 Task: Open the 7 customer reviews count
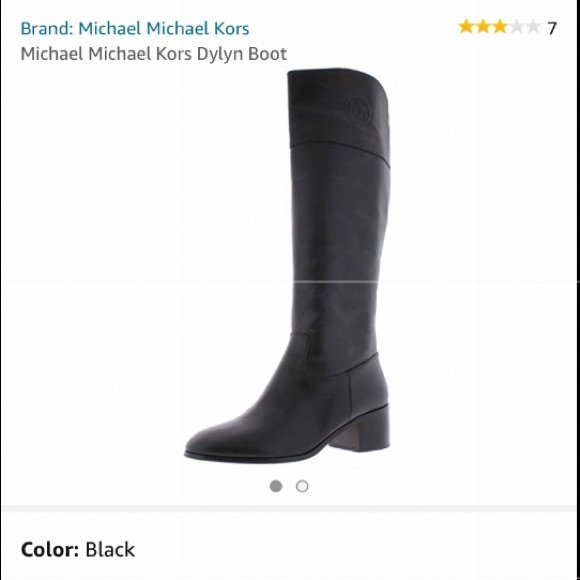[552, 28]
